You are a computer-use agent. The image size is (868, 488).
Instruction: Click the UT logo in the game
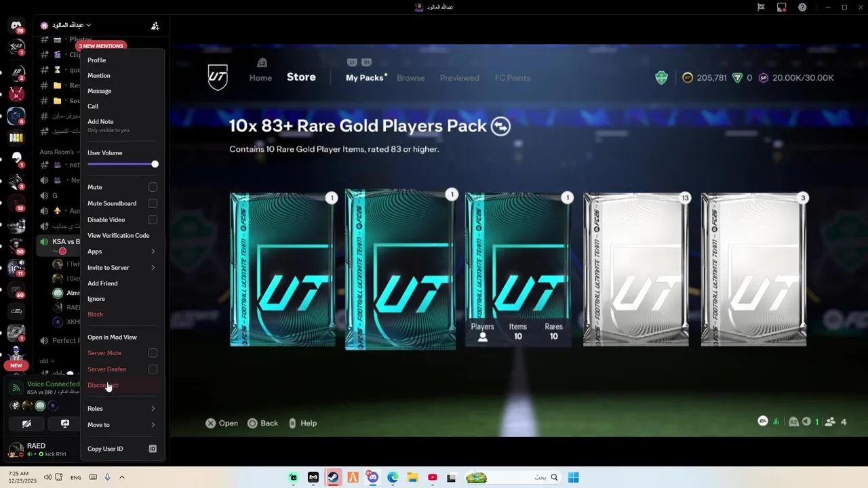click(x=218, y=78)
